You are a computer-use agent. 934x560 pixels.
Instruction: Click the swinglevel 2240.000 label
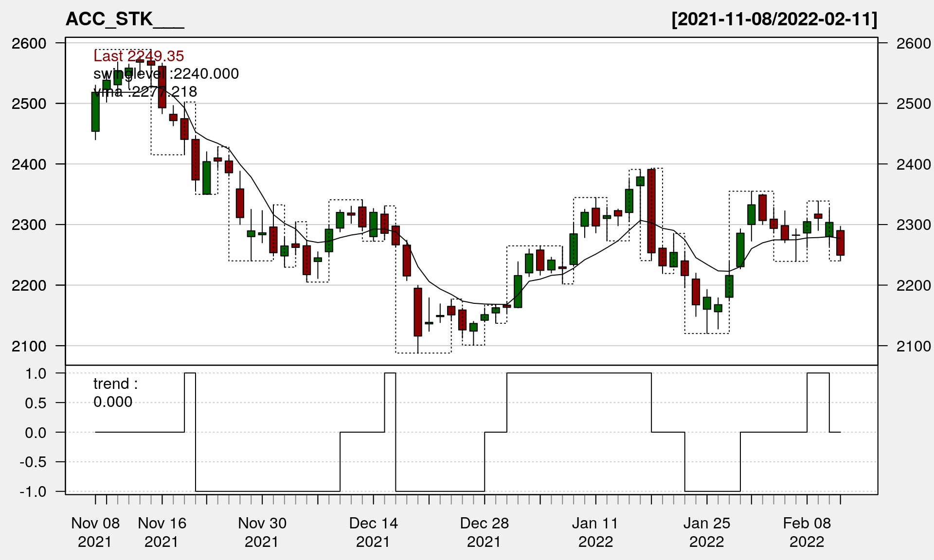click(x=166, y=74)
